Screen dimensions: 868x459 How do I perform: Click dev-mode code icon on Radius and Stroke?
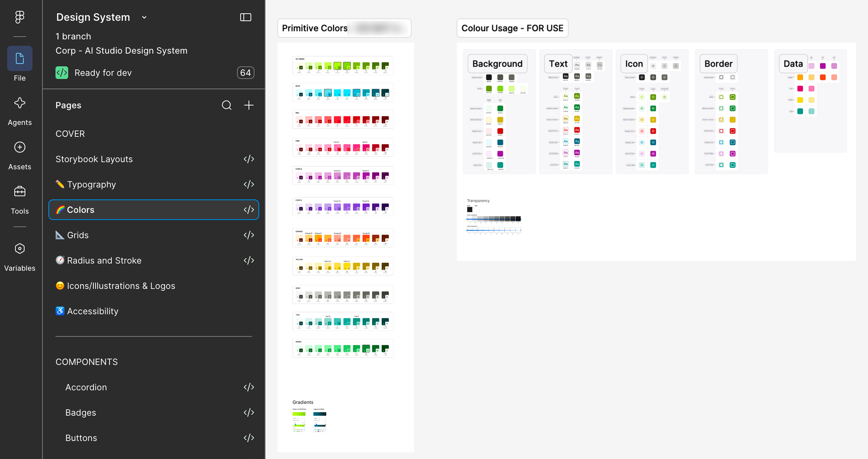[x=249, y=260]
